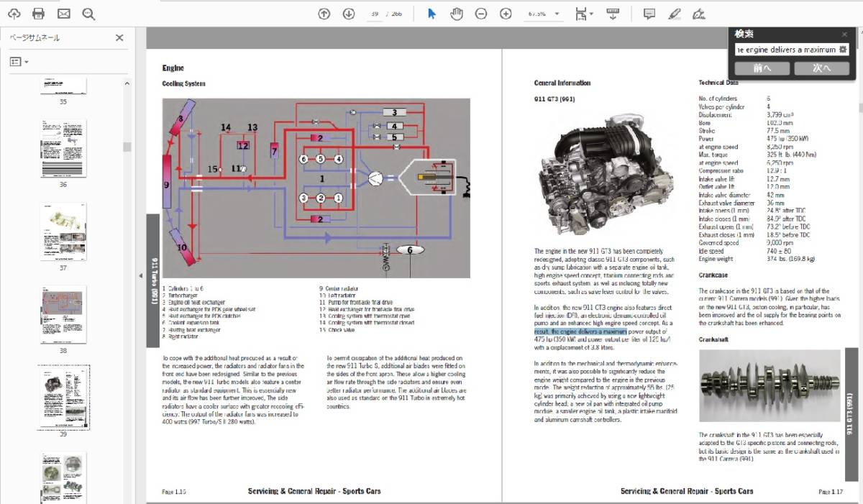Open page 38 thumbnail
Viewport: 863px width, 504px height.
tap(63, 314)
